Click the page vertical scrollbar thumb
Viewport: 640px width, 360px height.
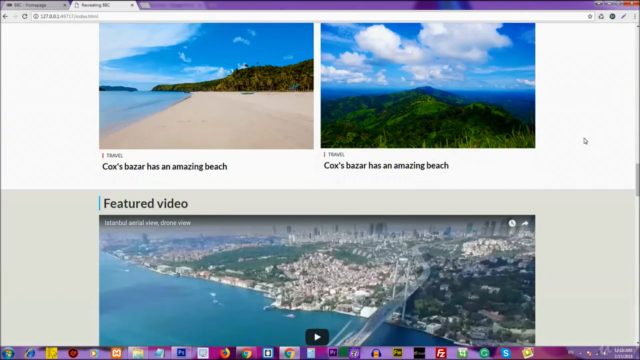click(x=637, y=180)
